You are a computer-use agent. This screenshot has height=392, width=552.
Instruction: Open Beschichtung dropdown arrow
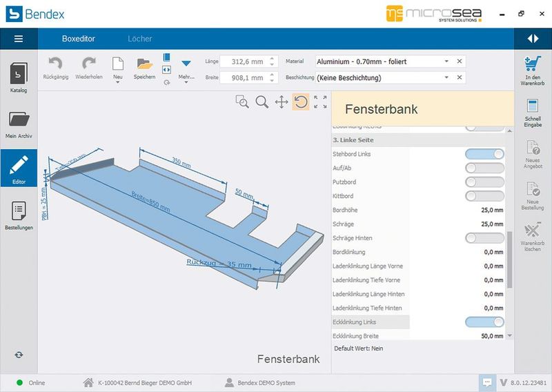pos(446,77)
